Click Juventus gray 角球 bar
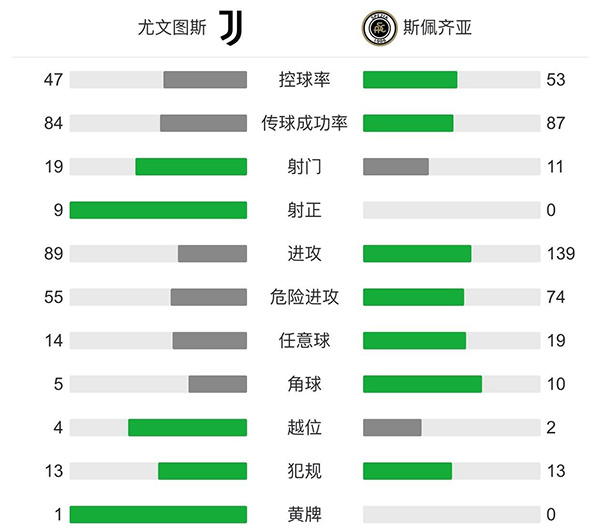Viewport: 600px width, 531px height. pos(217,384)
